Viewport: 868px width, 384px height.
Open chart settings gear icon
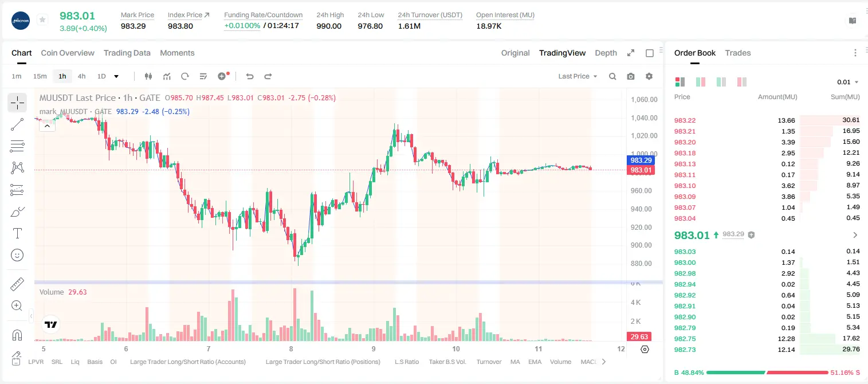click(649, 76)
